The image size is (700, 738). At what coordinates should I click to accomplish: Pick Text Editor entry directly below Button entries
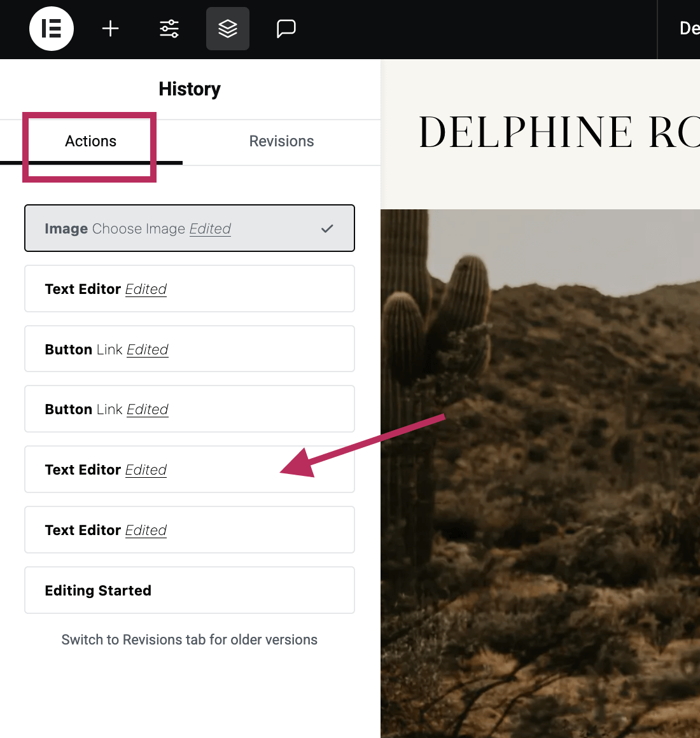(189, 470)
